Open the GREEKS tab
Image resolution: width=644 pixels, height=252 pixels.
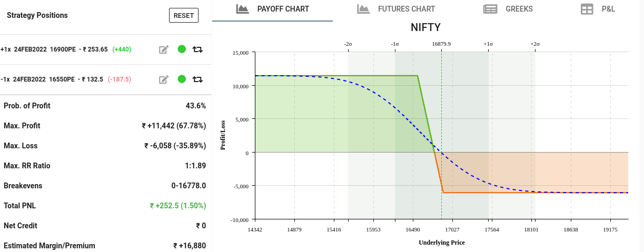pyautogui.click(x=519, y=9)
